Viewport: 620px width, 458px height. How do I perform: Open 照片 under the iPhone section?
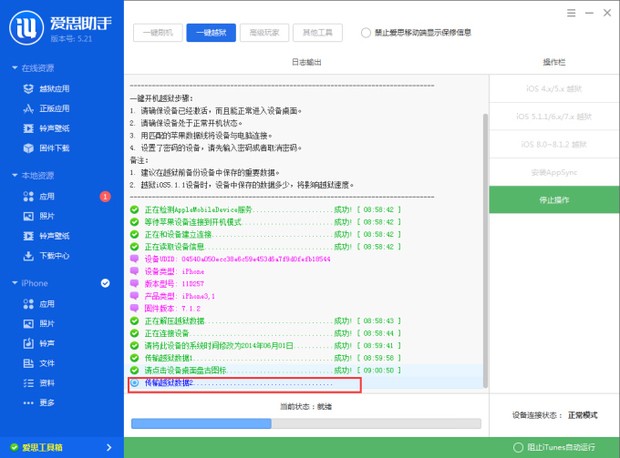point(39,324)
